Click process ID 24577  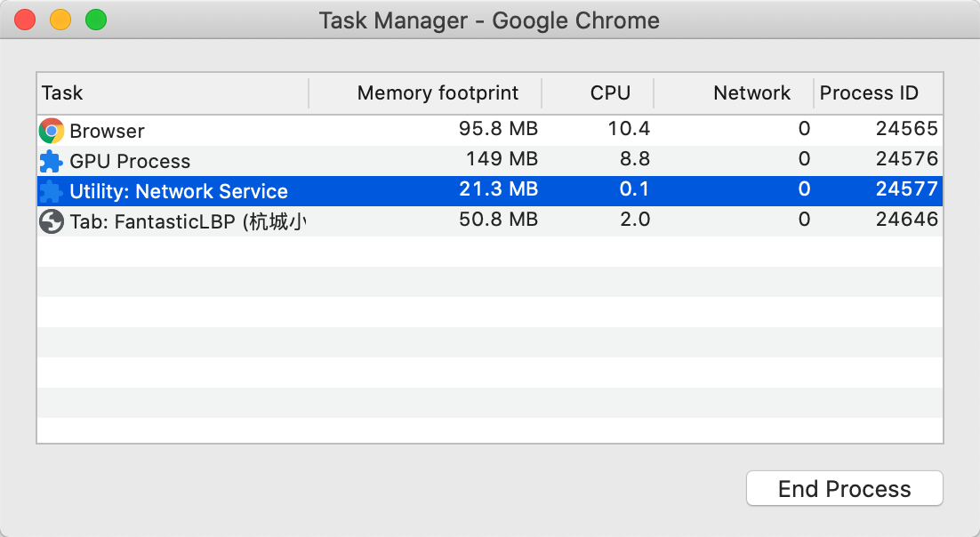coord(907,188)
